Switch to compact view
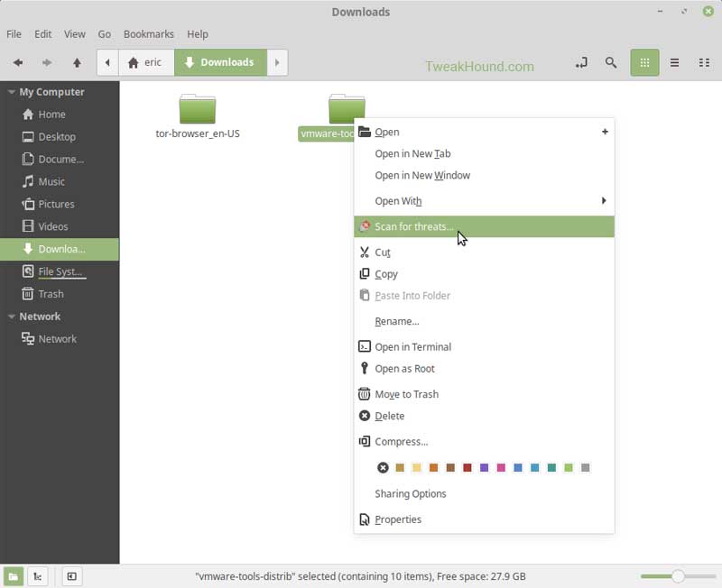The width and height of the screenshot is (722, 588). (704, 62)
